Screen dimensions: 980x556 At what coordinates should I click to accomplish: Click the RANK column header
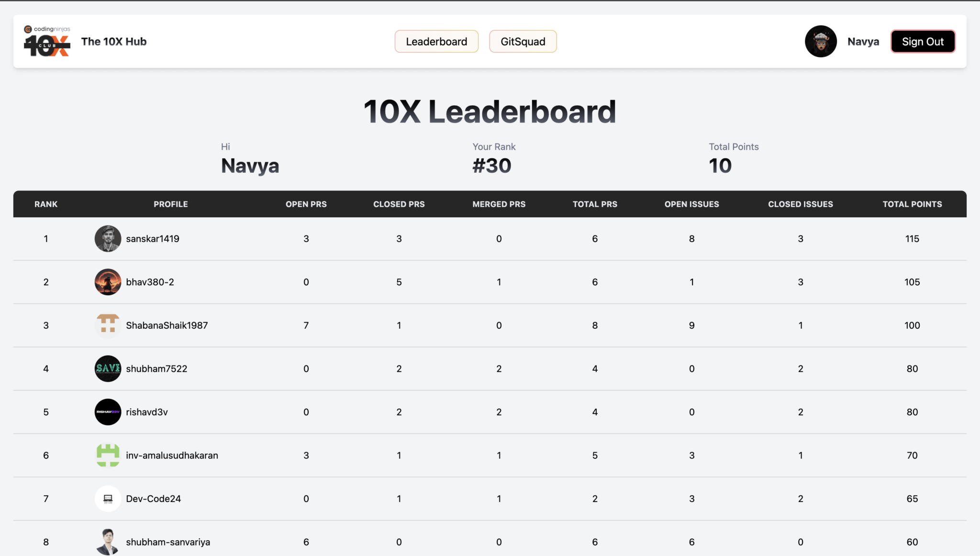45,204
